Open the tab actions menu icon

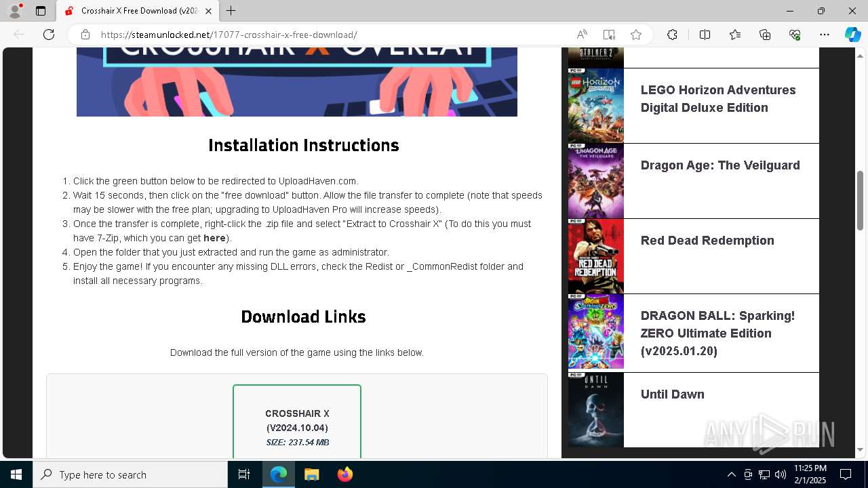41,11
